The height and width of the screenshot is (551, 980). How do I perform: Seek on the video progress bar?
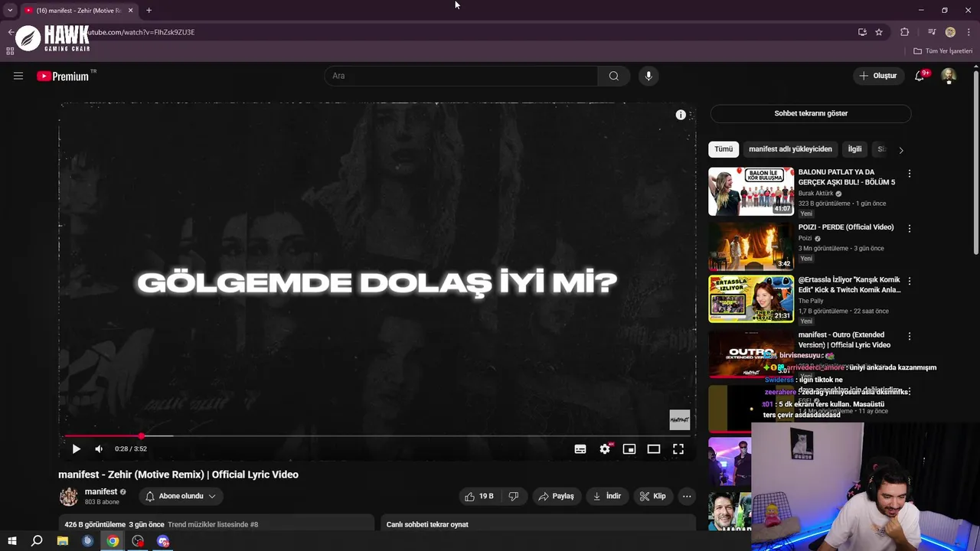(377, 436)
